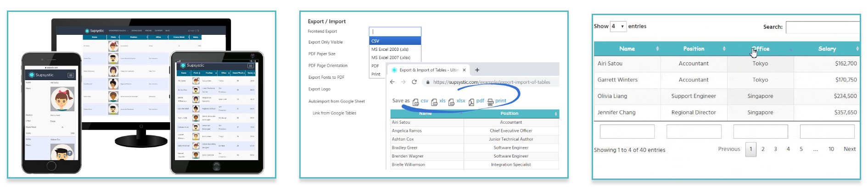
Task: Go back using the browser back arrow
Action: tap(392, 82)
